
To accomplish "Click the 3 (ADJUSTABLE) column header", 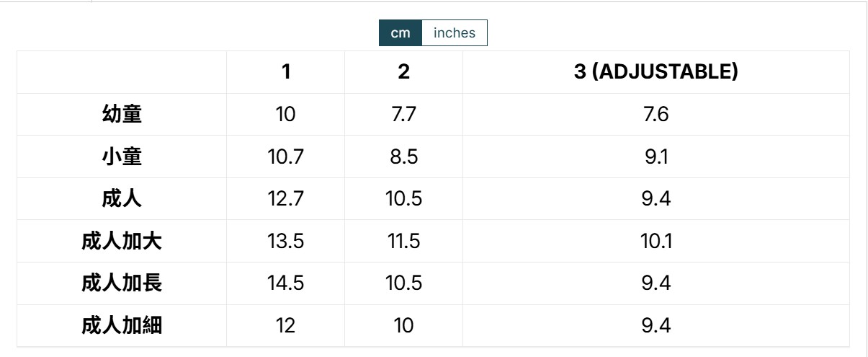I will [x=656, y=72].
